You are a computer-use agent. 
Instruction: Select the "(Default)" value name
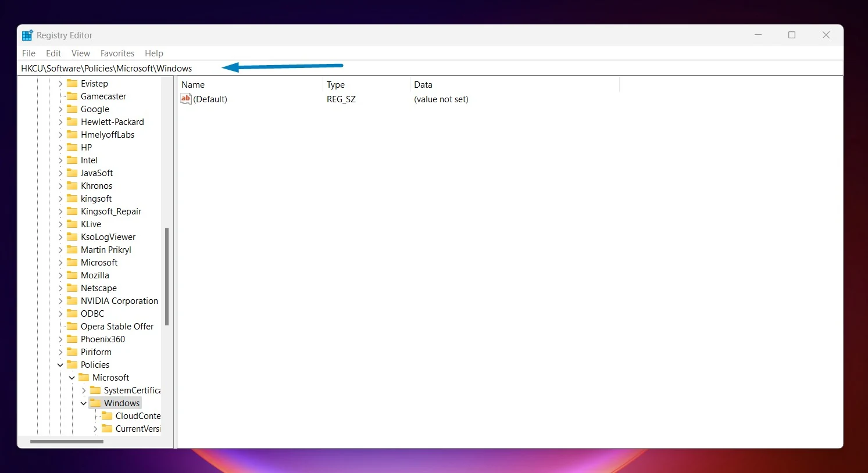coord(210,99)
